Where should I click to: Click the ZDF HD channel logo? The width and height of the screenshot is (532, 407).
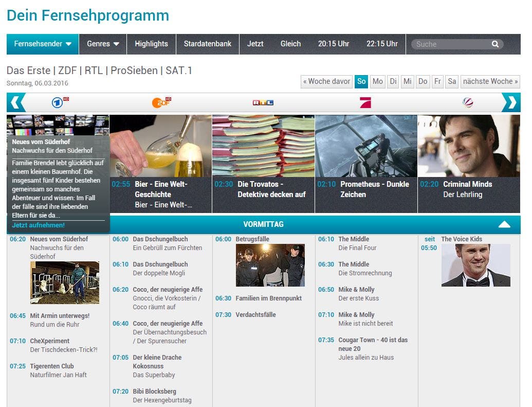161,102
